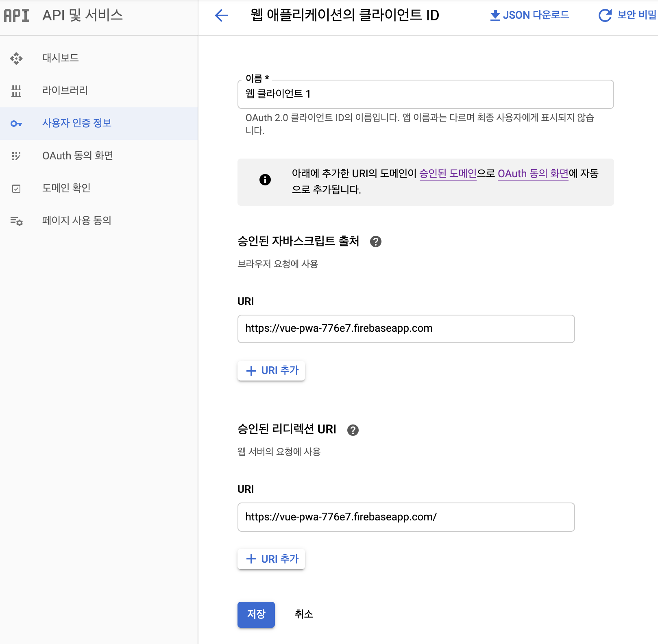The width and height of the screenshot is (658, 644).
Task: Click the 보안 비밀 reset button
Action: click(627, 15)
